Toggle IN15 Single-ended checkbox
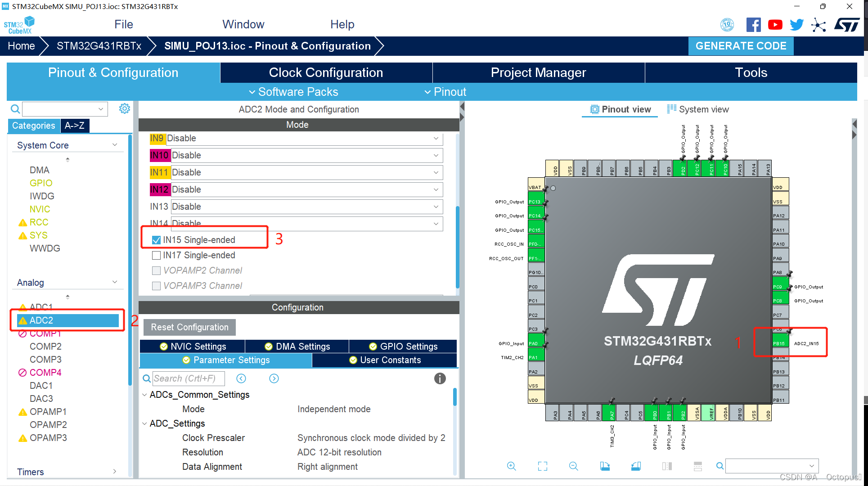 point(156,239)
